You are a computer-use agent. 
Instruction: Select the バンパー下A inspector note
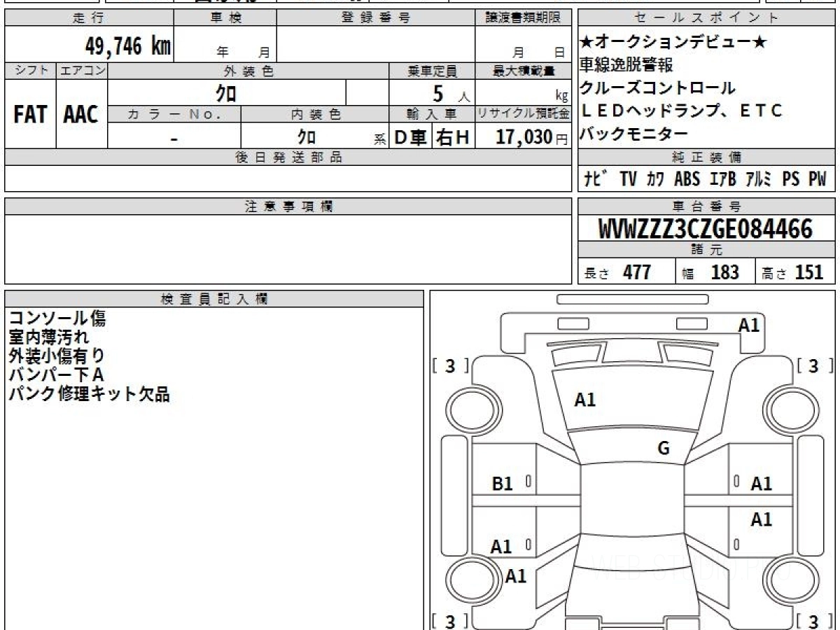[x=57, y=375]
